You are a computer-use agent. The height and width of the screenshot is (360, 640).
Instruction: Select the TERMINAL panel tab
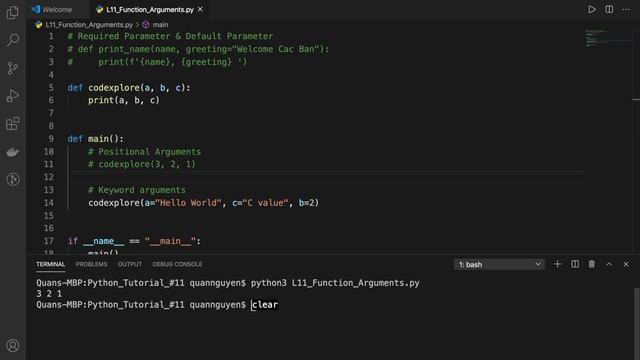[x=50, y=264]
